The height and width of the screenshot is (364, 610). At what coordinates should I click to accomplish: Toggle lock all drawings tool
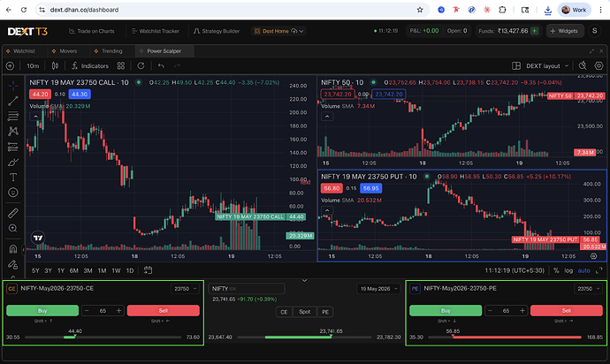coord(13,264)
